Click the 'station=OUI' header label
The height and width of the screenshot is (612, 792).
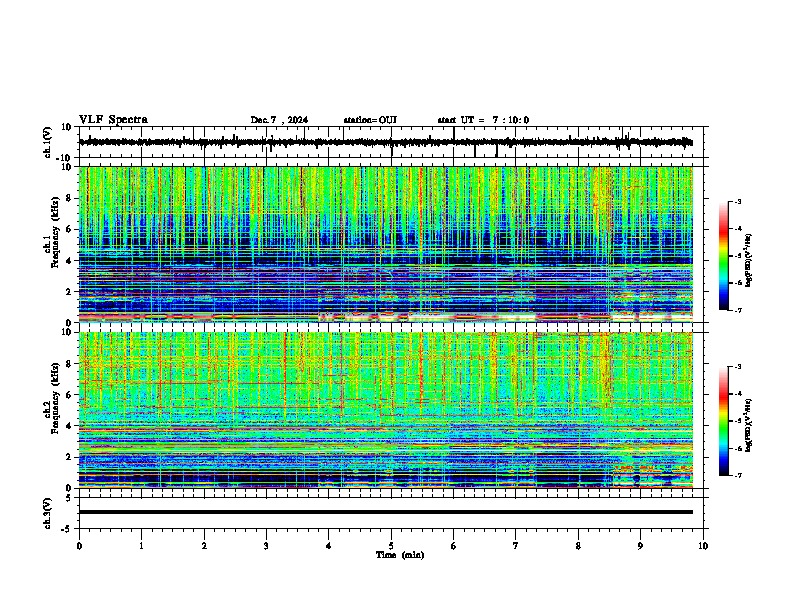click(x=370, y=120)
